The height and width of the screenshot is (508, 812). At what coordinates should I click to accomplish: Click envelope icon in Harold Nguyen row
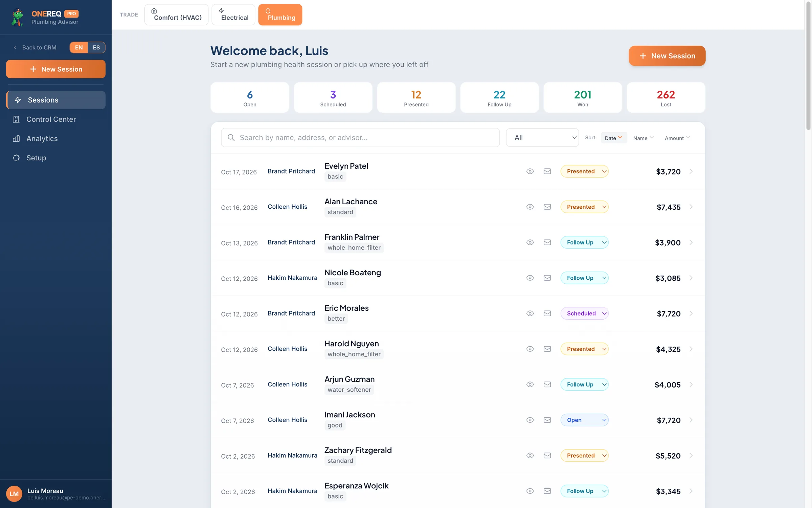pyautogui.click(x=547, y=349)
